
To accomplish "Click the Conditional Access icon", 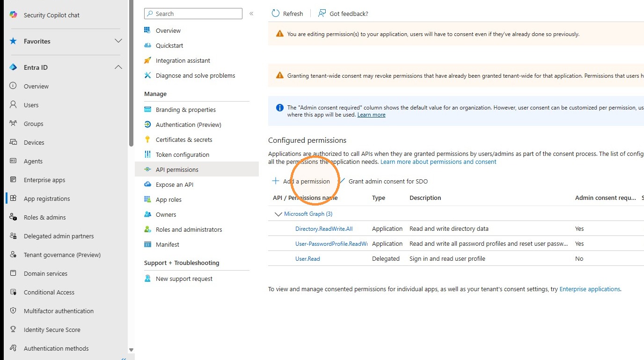I will tap(13, 292).
